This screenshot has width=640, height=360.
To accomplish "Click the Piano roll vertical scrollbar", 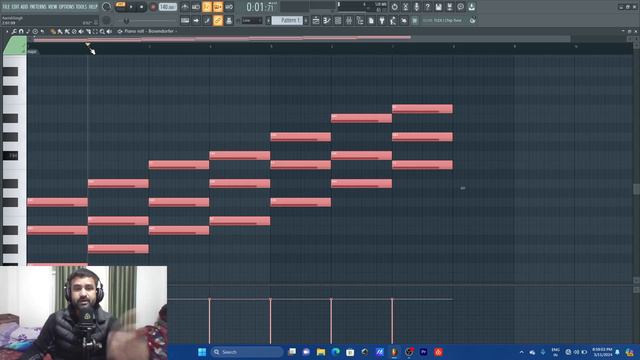I will [x=636, y=189].
